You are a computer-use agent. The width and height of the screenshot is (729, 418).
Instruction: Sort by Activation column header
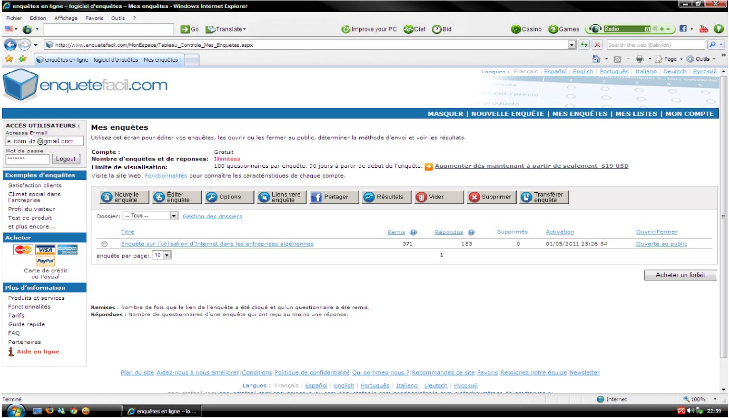pos(559,232)
